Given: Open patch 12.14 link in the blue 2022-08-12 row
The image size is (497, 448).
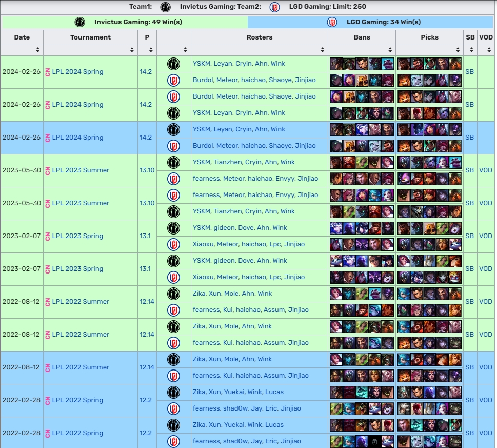Looking at the screenshot, I should tap(147, 367).
